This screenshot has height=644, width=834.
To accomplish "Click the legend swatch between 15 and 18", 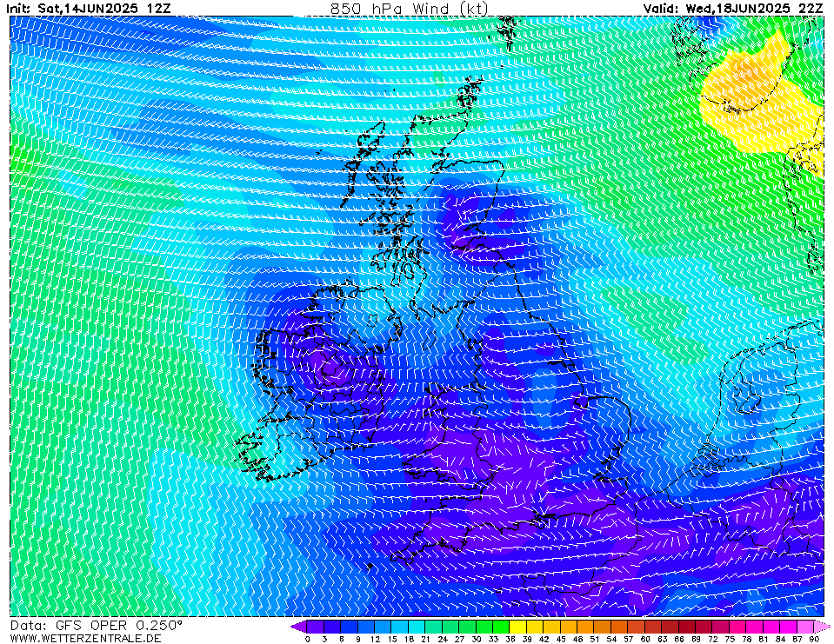I will tap(400, 627).
